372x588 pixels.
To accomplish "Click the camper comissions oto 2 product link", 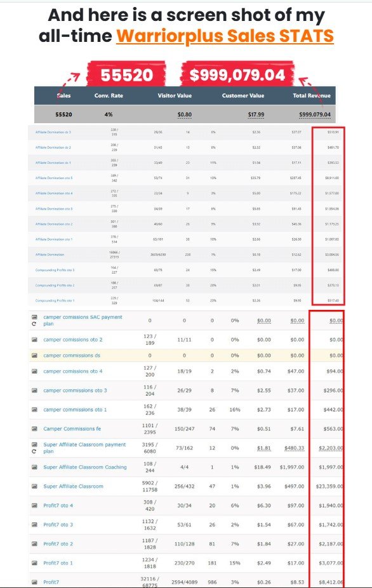I will click(73, 340).
